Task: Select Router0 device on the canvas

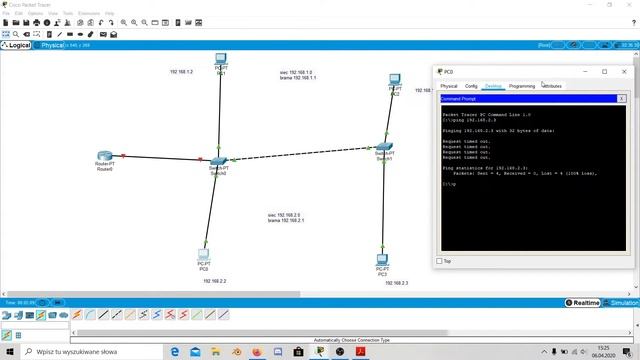Action: (x=104, y=156)
